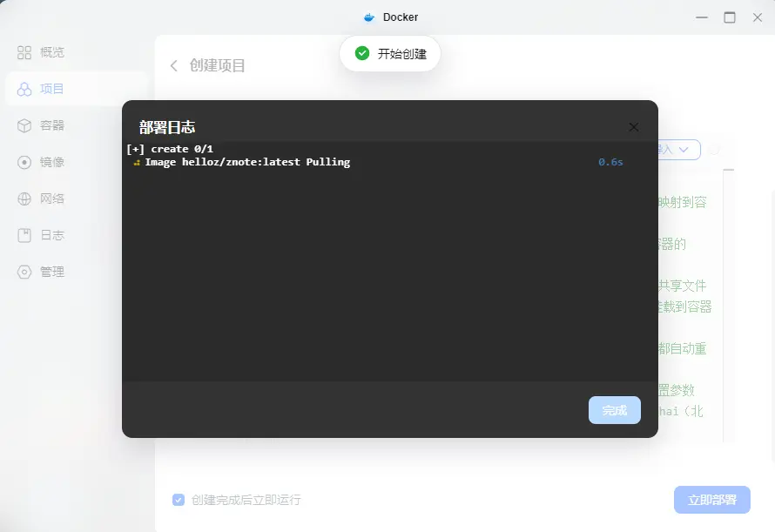Open the 管理 settings icon
The width and height of the screenshot is (775, 532).
(x=24, y=272)
